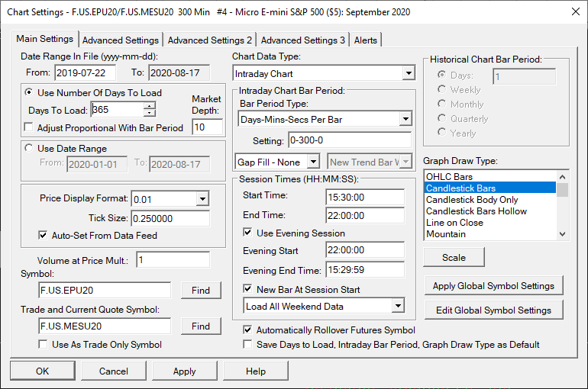Viewport: 588px width, 389px height.
Task: Click Find next to Trade and Current Quote Symbol
Action: (x=201, y=326)
